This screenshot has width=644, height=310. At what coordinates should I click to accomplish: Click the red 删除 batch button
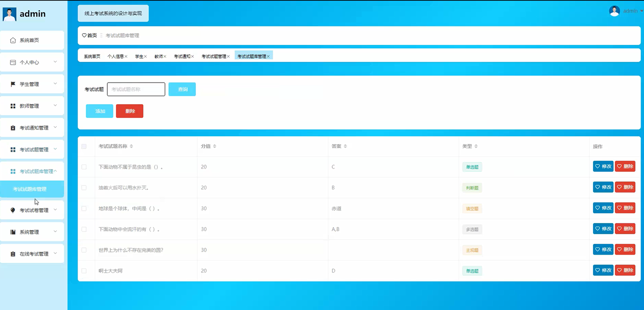click(130, 111)
